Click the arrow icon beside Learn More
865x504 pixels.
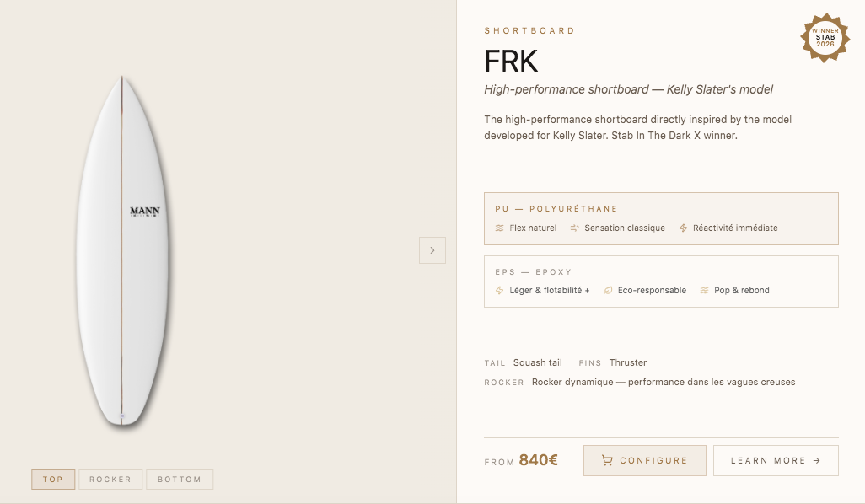[817, 461]
